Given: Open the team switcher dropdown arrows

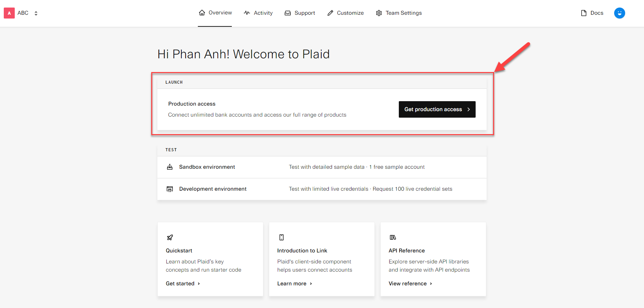Looking at the screenshot, I should (x=36, y=13).
